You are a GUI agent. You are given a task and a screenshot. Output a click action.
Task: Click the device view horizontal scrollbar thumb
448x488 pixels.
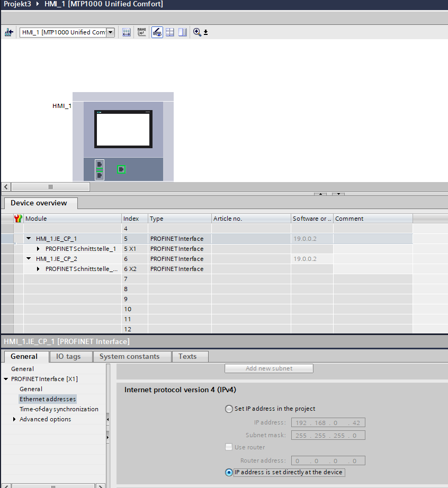click(x=50, y=187)
